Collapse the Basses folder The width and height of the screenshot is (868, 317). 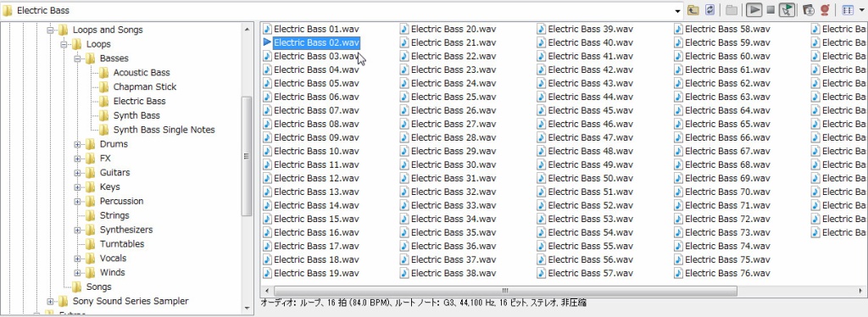(77, 58)
